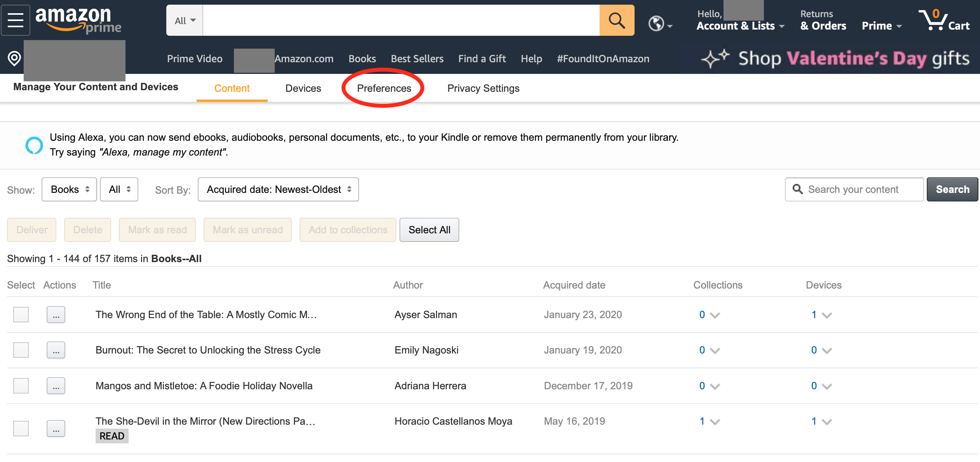Click the Amazon Prime logo
The image size is (980, 462).
click(x=76, y=19)
